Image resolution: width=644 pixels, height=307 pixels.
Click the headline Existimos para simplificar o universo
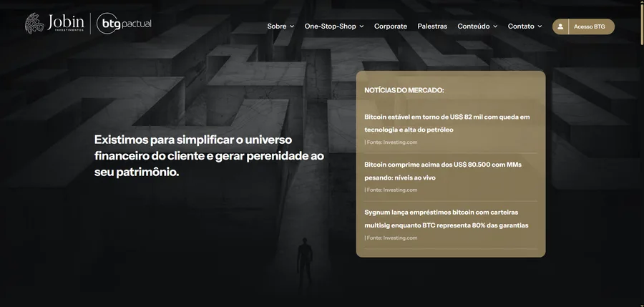click(x=209, y=156)
